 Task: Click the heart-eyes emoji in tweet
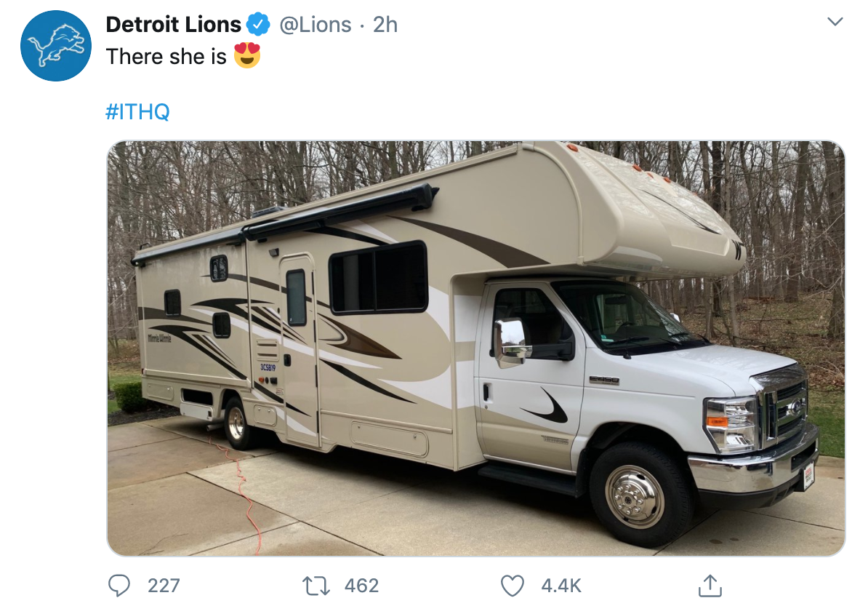247,55
